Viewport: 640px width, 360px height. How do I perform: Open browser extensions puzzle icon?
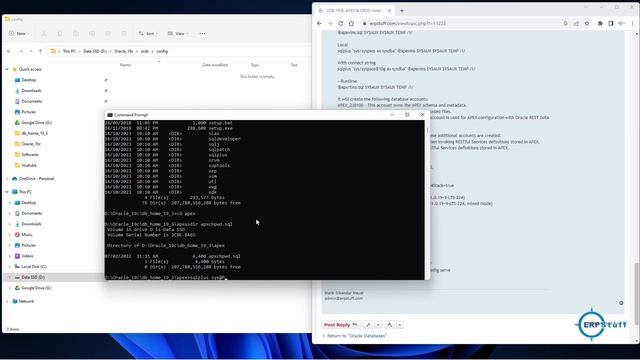tap(600, 24)
